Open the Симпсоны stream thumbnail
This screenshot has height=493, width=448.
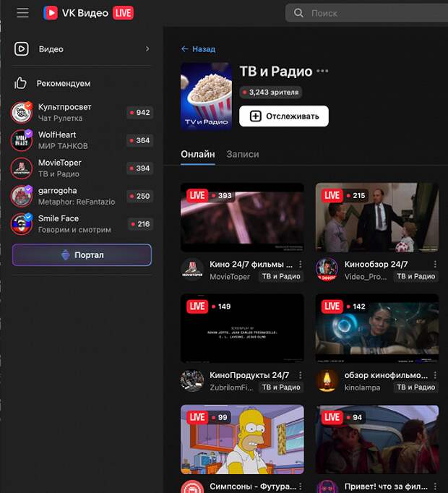242,440
